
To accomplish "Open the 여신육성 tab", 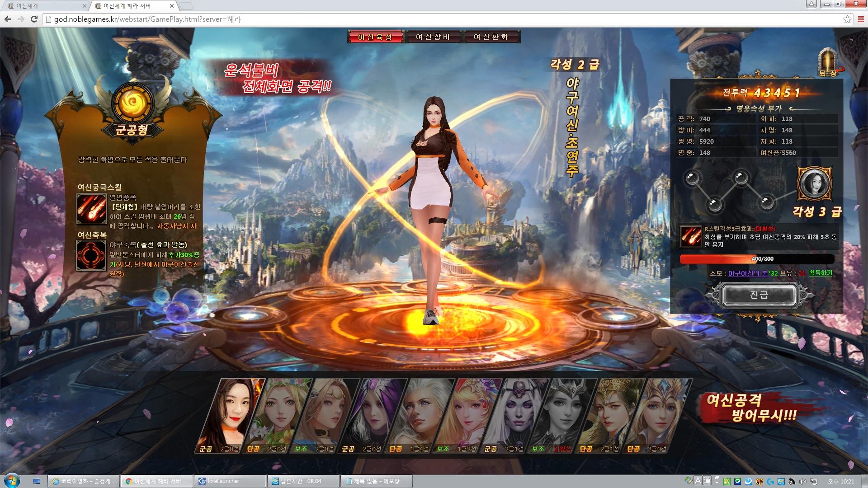I will click(375, 37).
